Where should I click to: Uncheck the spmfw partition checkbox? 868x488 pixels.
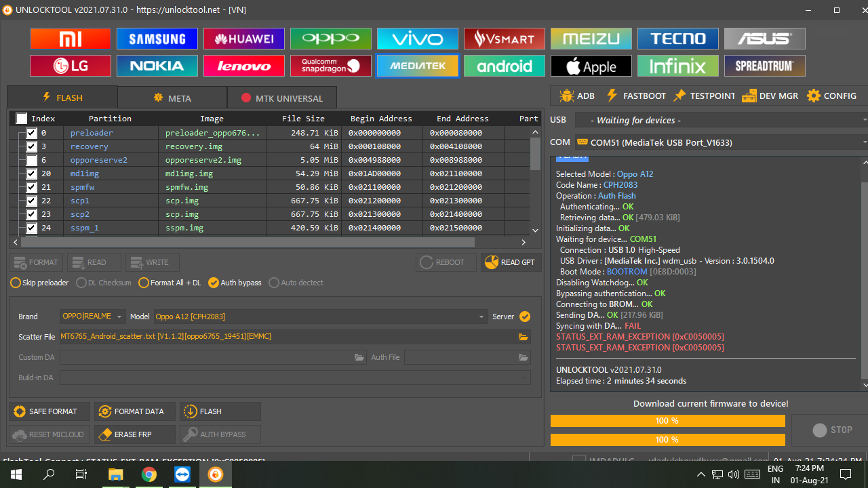[32, 187]
